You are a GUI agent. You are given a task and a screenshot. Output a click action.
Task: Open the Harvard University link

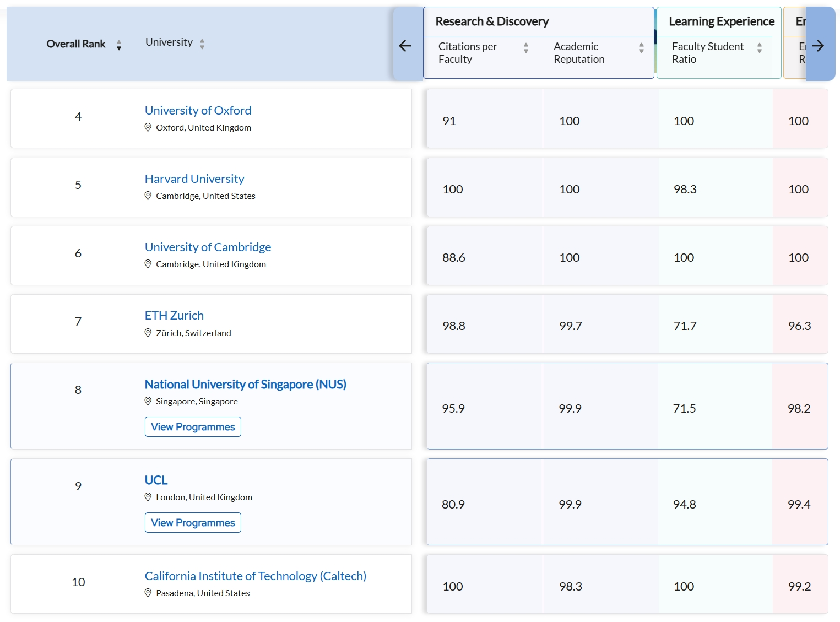(x=194, y=179)
